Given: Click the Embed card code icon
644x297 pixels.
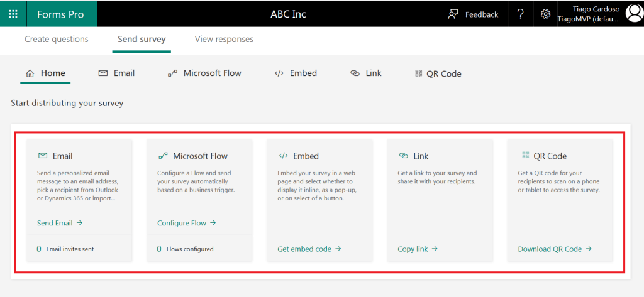Looking at the screenshot, I should pyautogui.click(x=283, y=156).
